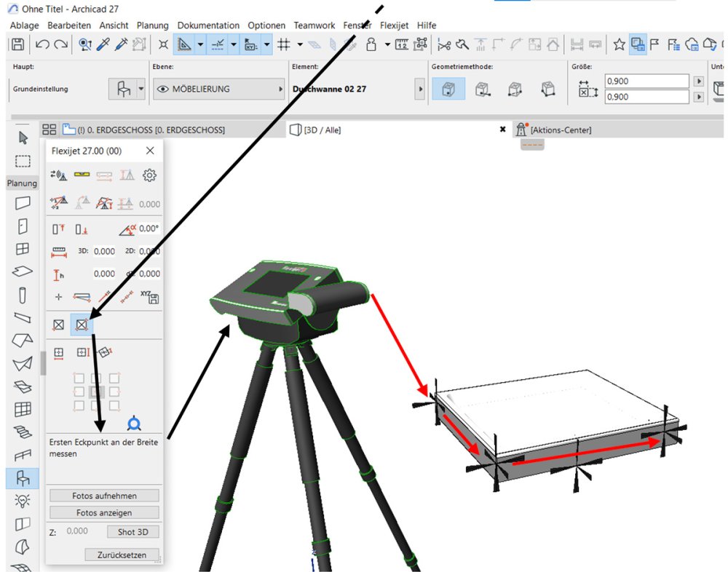728x572 pixels.
Task: Select the Arrow selection tool
Action: (23, 138)
